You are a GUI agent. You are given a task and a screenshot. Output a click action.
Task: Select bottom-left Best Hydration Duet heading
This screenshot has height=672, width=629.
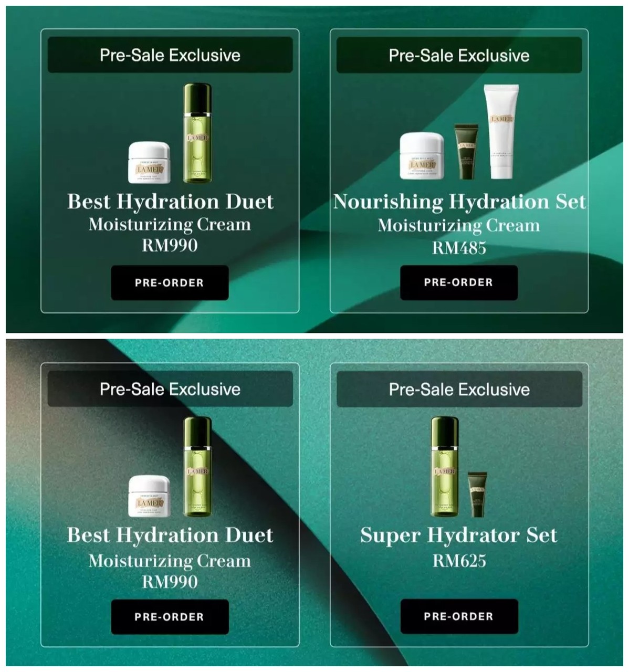pos(170,535)
